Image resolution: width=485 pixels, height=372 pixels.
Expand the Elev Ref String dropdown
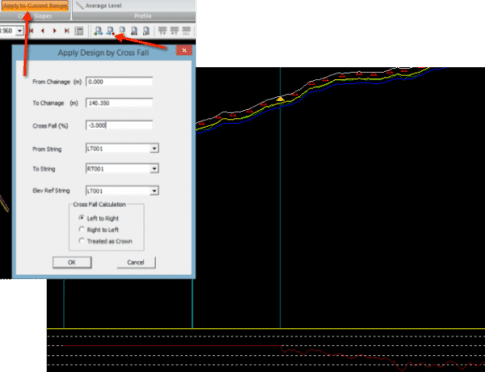coord(154,191)
